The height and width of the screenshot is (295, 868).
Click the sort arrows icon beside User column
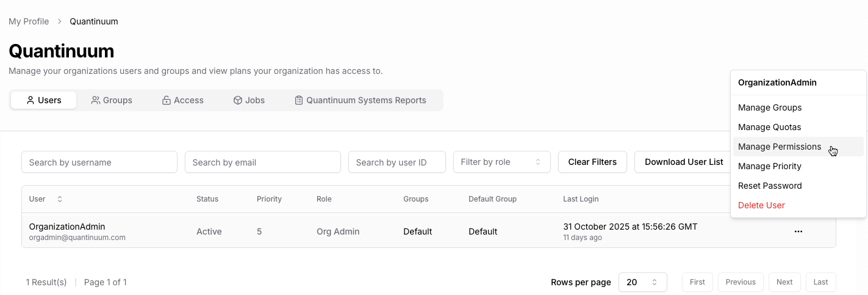click(60, 199)
